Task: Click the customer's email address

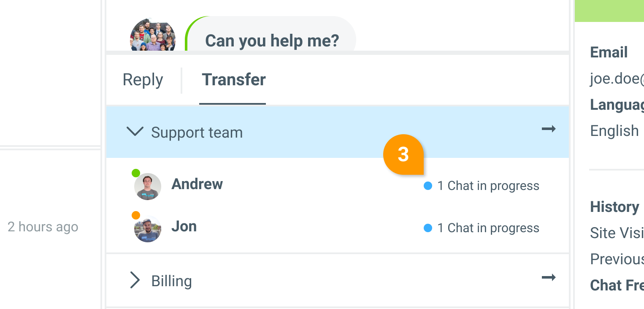Action: [616, 79]
